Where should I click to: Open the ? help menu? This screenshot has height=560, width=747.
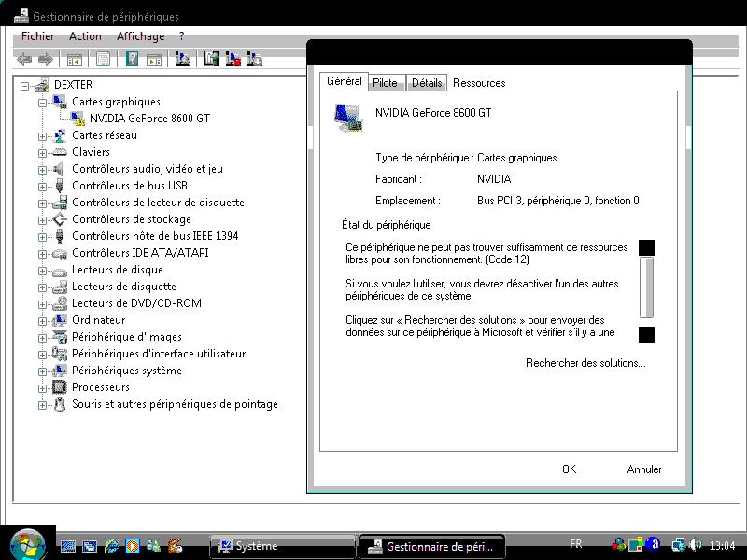point(181,36)
